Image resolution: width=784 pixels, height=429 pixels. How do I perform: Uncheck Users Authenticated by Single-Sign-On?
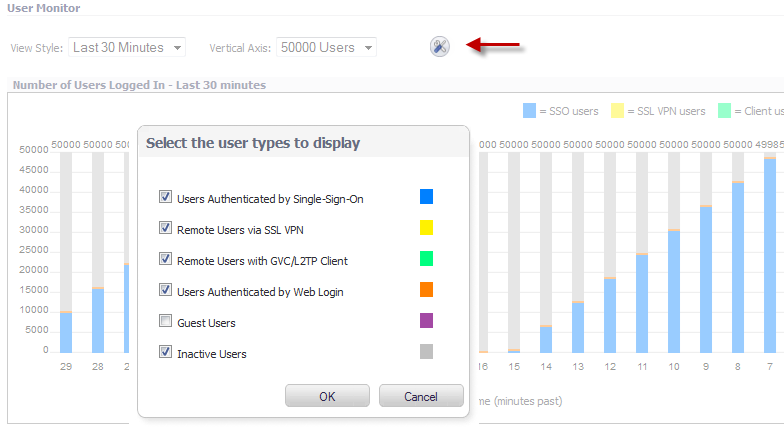[x=166, y=198]
